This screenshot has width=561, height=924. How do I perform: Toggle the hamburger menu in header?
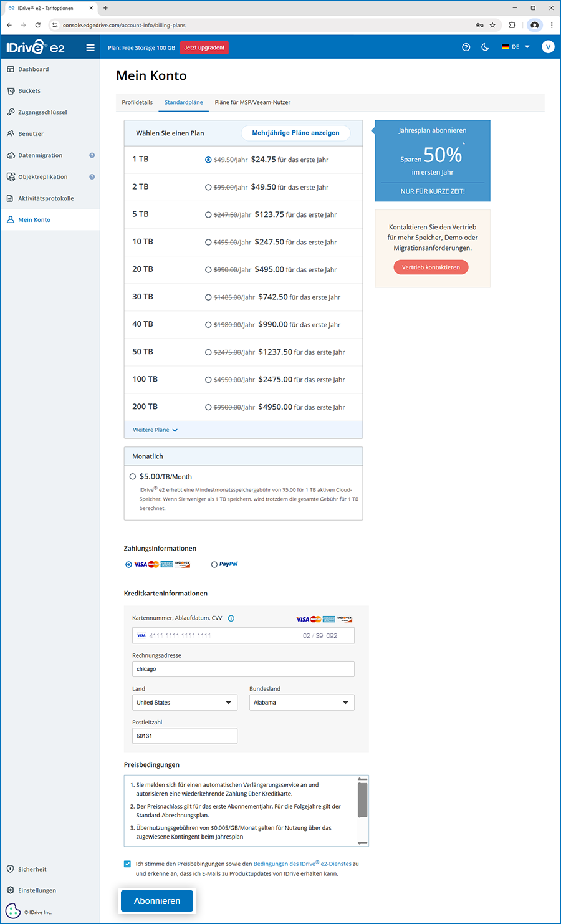tap(90, 47)
